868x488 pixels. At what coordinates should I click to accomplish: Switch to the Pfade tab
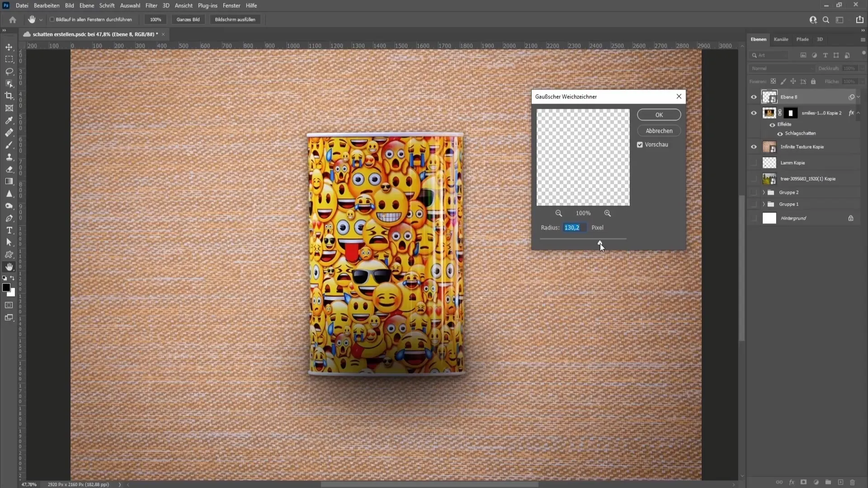click(802, 39)
